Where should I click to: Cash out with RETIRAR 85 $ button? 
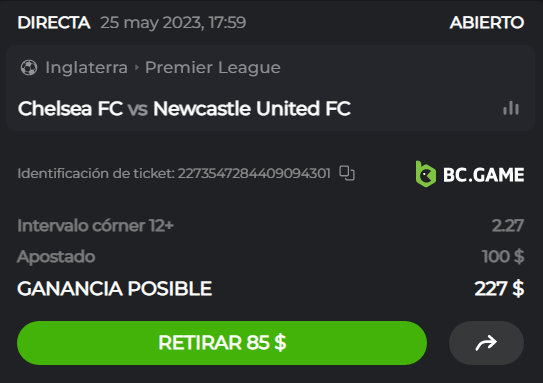click(x=222, y=343)
